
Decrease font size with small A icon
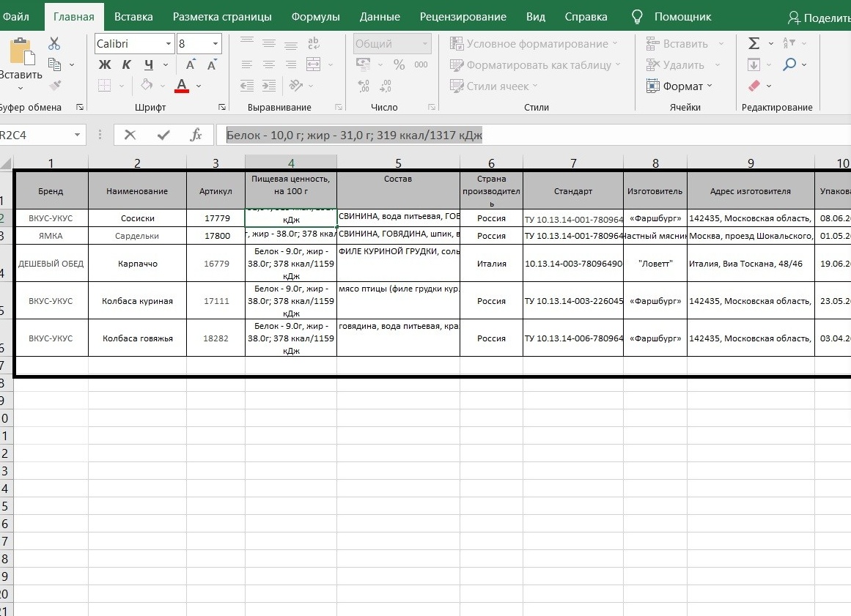(213, 64)
